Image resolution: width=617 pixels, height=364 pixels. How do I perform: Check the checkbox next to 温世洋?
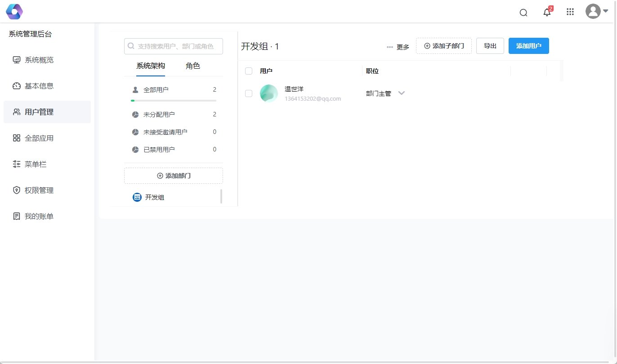click(248, 93)
